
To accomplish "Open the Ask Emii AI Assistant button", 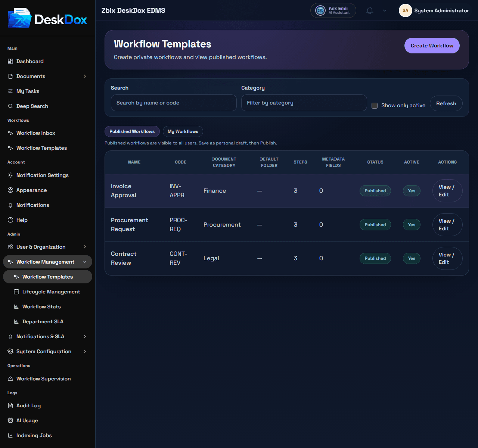I will 333,10.
